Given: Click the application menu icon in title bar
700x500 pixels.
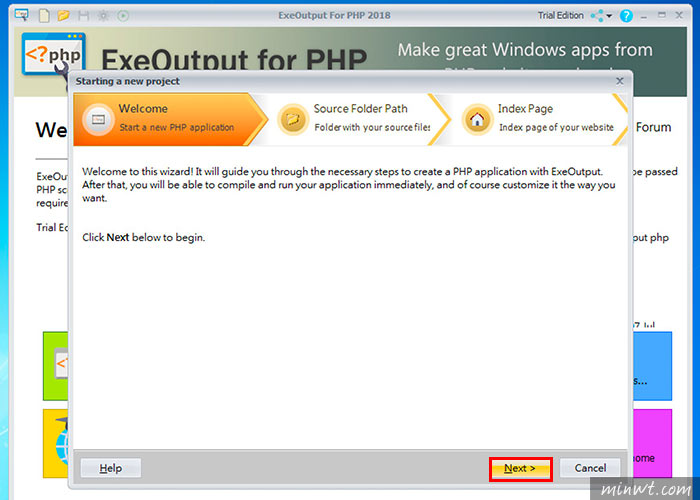Looking at the screenshot, I should click(21, 15).
